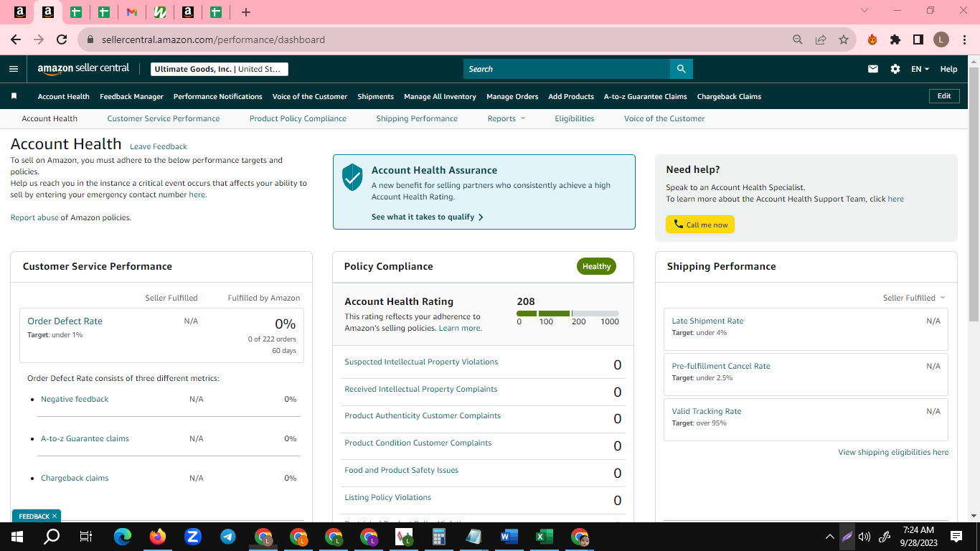
Task: Bookmark this page with the star icon
Action: (x=844, y=40)
